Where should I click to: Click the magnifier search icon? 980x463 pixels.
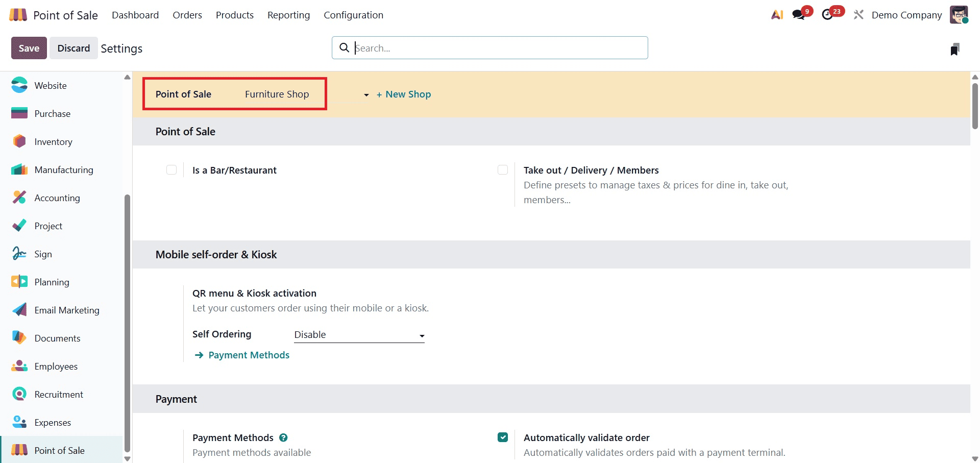pos(345,47)
